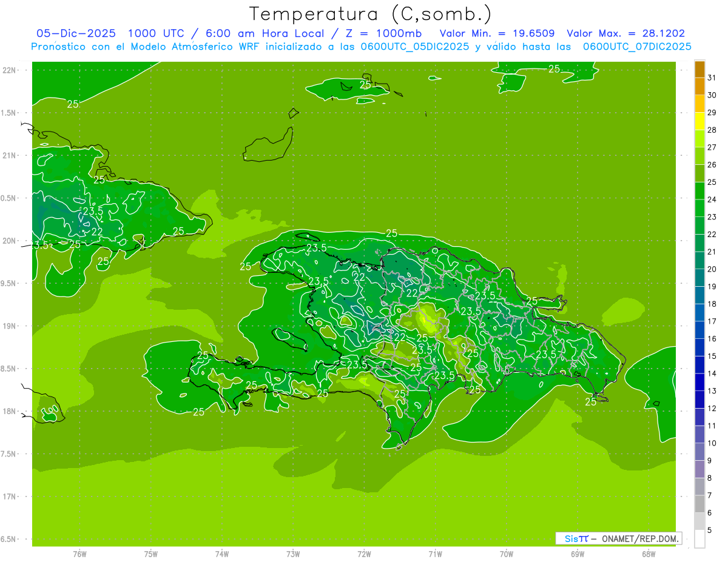The width and height of the screenshot is (728, 562).
Task: Click the '18N' latitude axis label
Action: [10, 412]
